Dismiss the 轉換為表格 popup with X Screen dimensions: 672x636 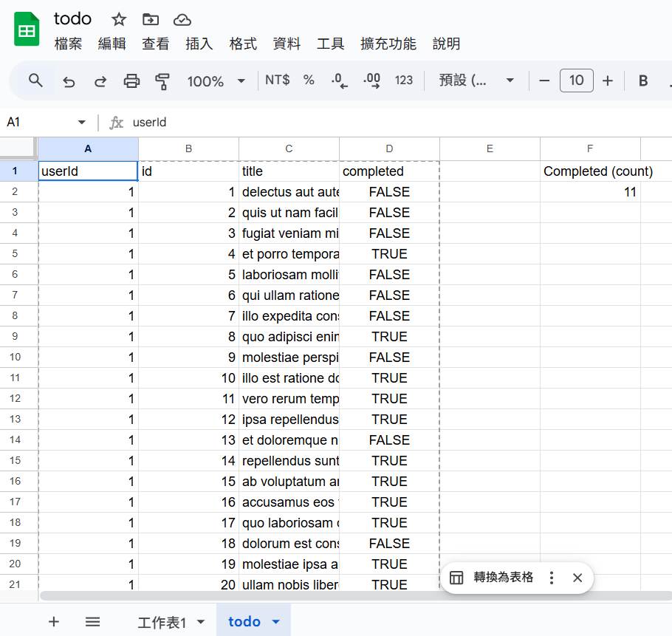pyautogui.click(x=577, y=578)
